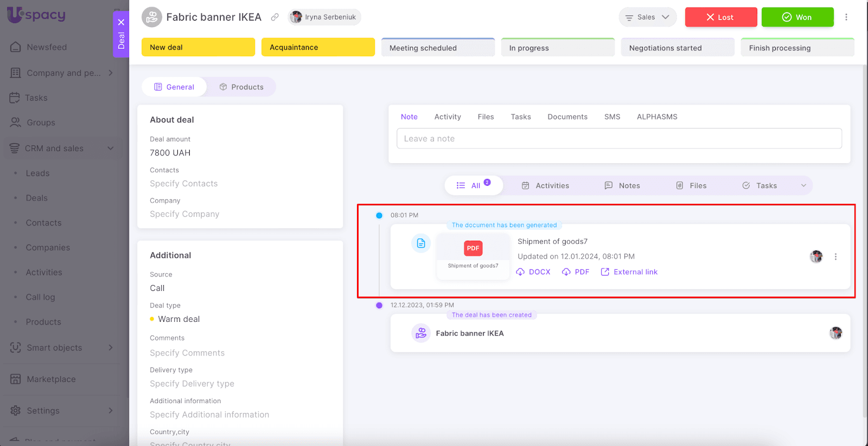Expand the Settings submenu arrow
This screenshot has width=868, height=446.
(111, 411)
